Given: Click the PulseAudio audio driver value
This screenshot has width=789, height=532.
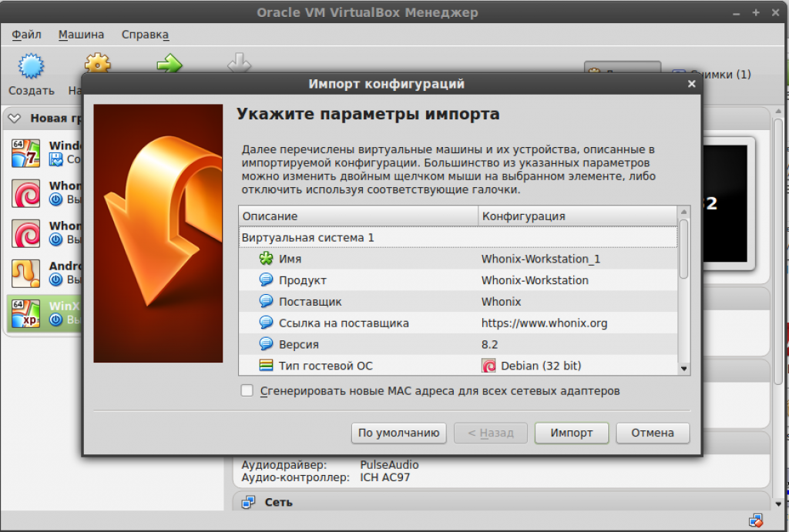Looking at the screenshot, I should [x=389, y=464].
